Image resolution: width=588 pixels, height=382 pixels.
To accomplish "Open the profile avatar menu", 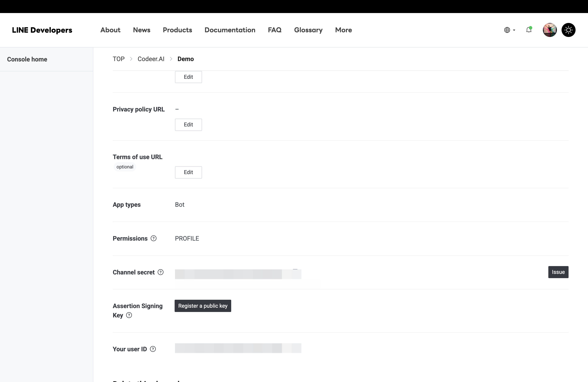I will (x=549, y=30).
